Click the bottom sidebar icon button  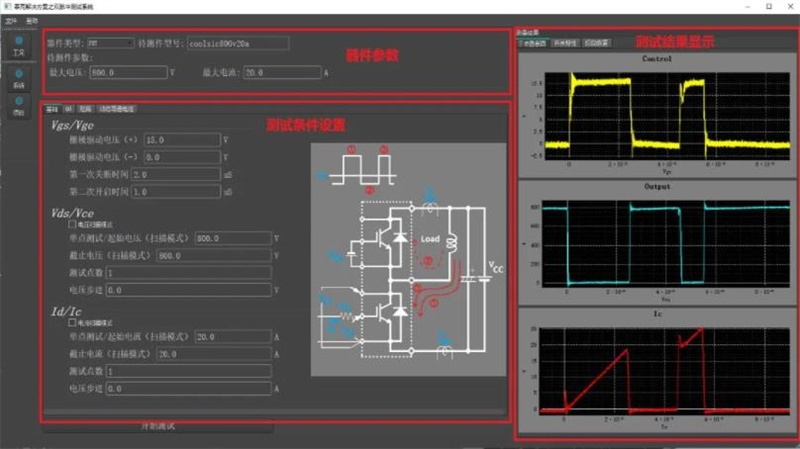click(x=17, y=113)
